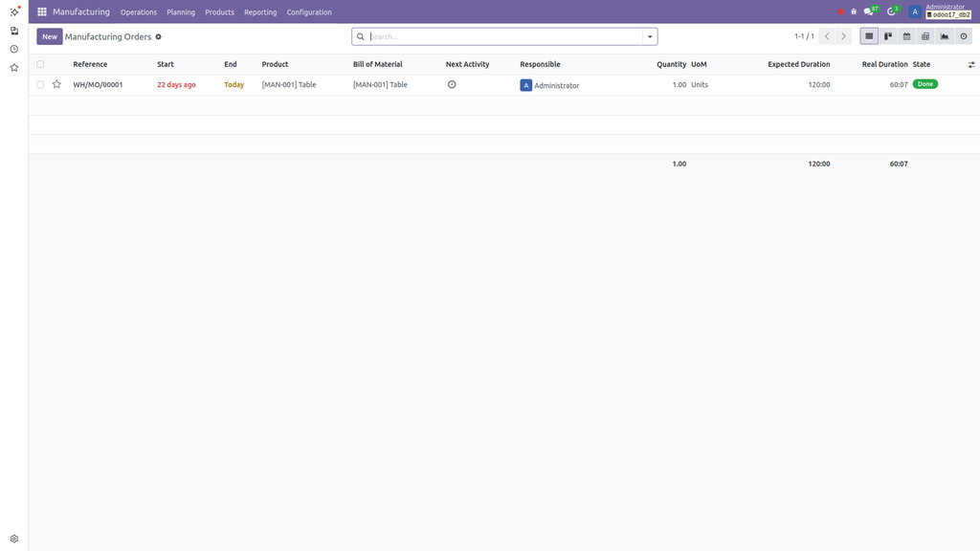
Task: Check the select-all checkbox in the list header
Action: coord(39,63)
